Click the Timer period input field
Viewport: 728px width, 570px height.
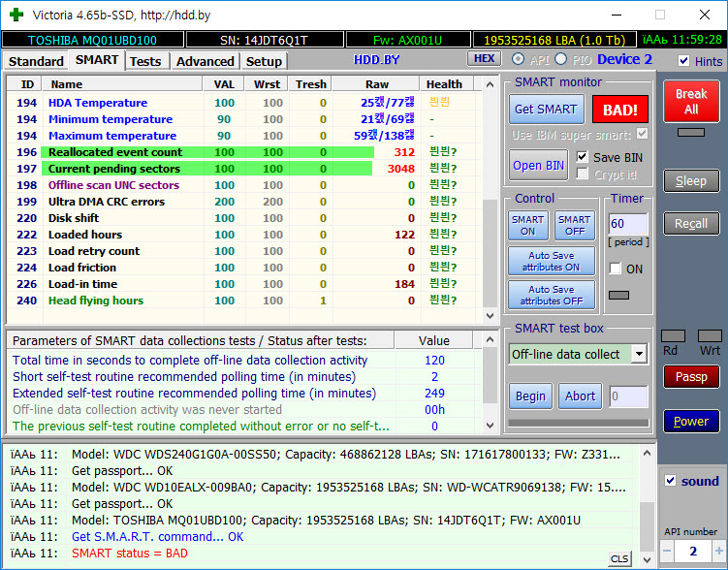coord(628,224)
